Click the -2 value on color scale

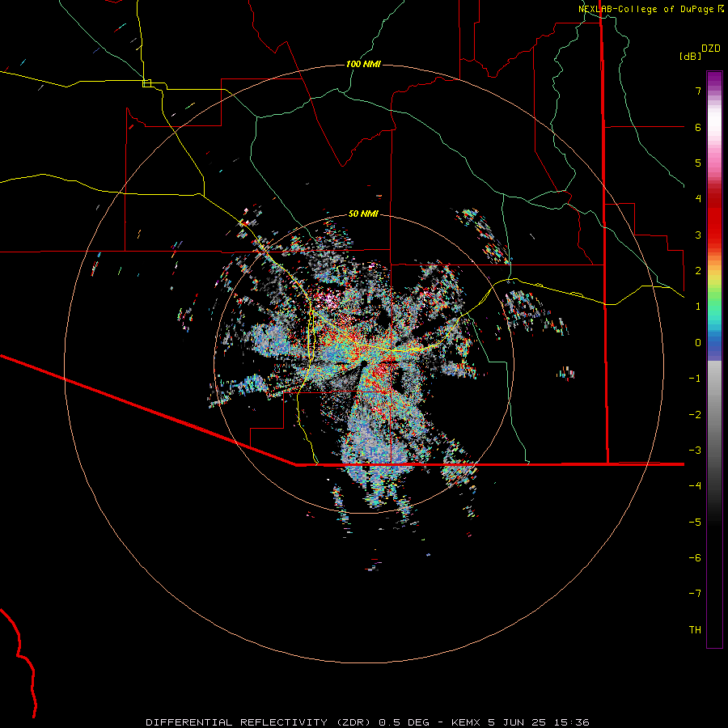[695, 415]
